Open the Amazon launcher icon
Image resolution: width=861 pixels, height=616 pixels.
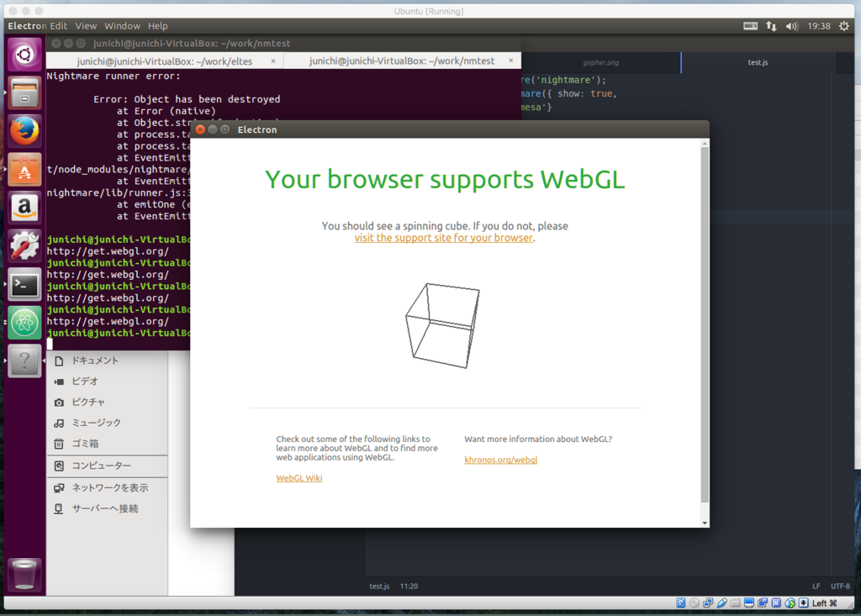(24, 208)
